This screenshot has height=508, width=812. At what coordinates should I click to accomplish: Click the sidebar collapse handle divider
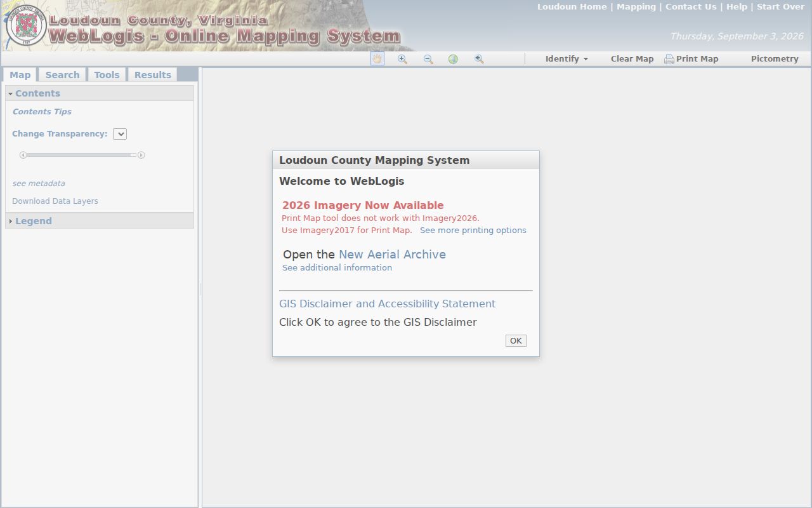tap(200, 290)
